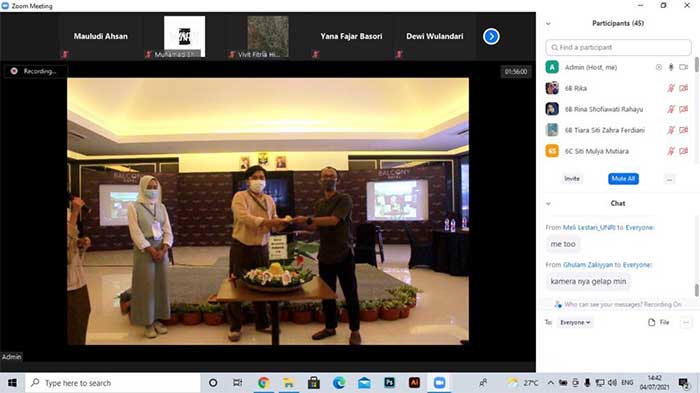
Task: Open the chat more options (...) button
Action: 686,322
